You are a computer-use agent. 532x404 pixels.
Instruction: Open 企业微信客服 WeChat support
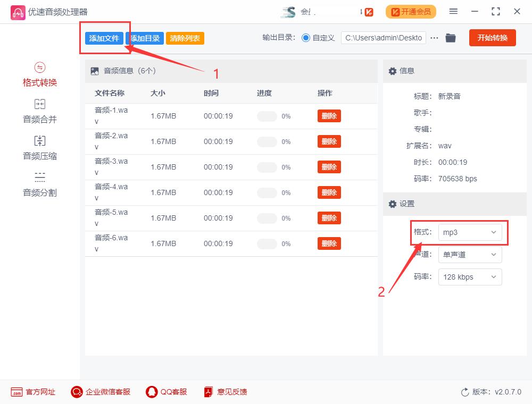click(77, 392)
